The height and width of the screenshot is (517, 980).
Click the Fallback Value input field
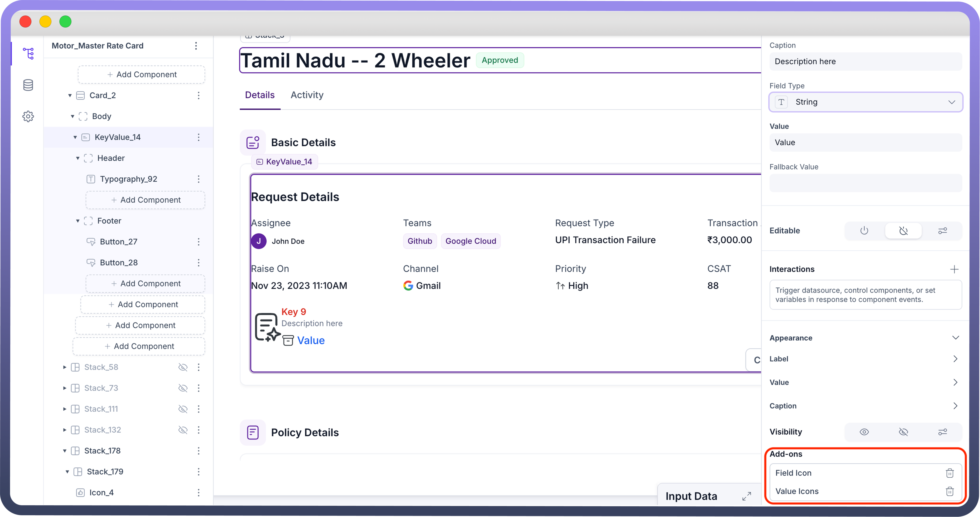click(865, 183)
